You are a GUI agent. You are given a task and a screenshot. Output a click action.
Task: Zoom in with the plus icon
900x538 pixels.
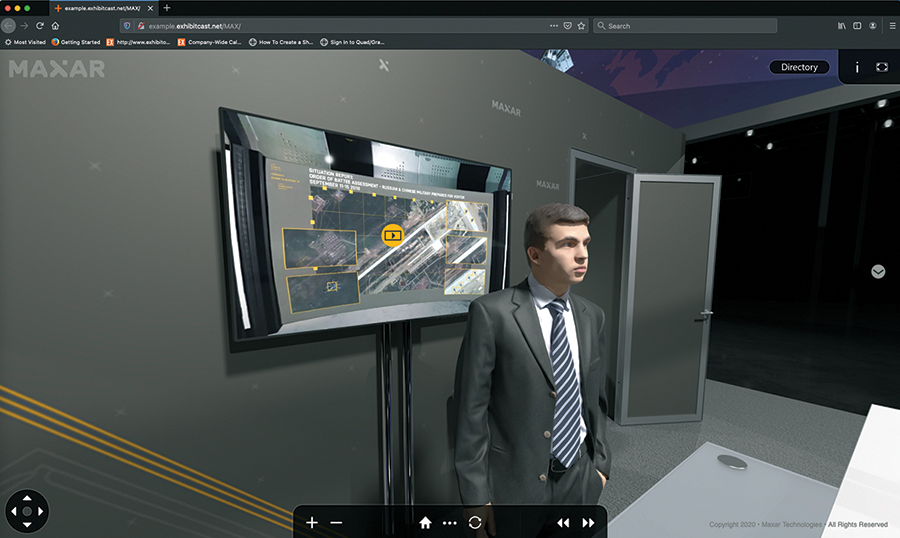pos(312,522)
